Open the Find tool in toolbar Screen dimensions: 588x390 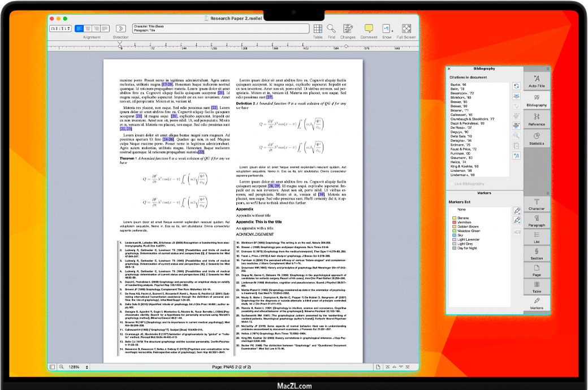pyautogui.click(x=331, y=29)
